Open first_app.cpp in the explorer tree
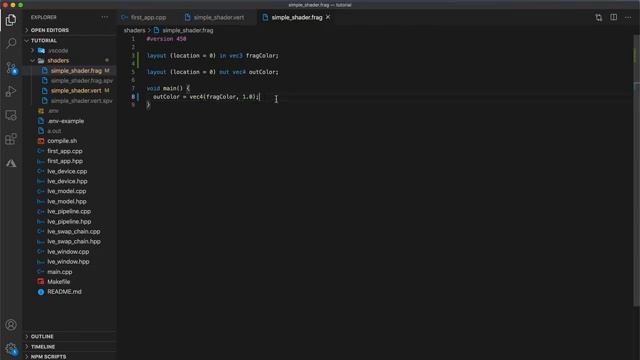This screenshot has width=640, height=360. [70, 151]
